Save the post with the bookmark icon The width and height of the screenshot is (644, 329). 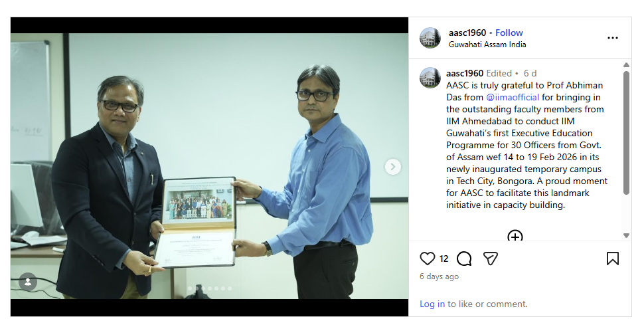(x=612, y=259)
